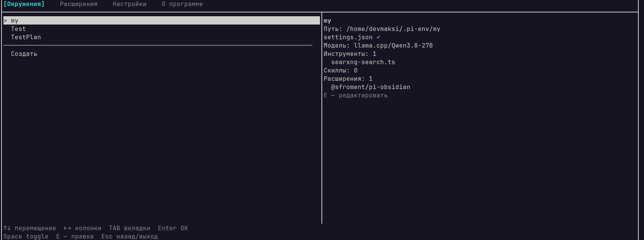Open the Настройки tab

[x=130, y=4]
